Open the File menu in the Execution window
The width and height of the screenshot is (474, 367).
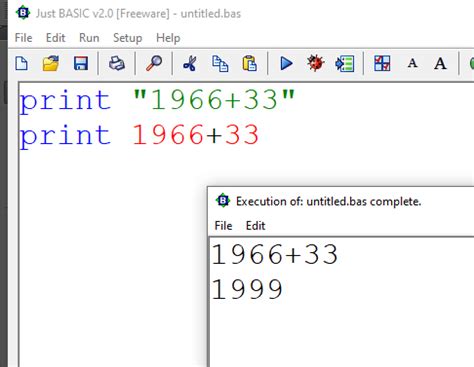(223, 226)
